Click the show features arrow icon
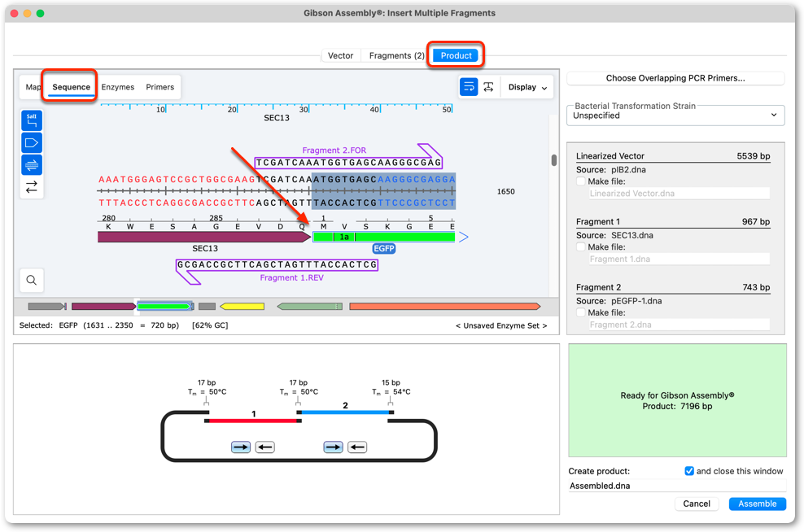Viewport: 804px width, 532px height. 31,142
